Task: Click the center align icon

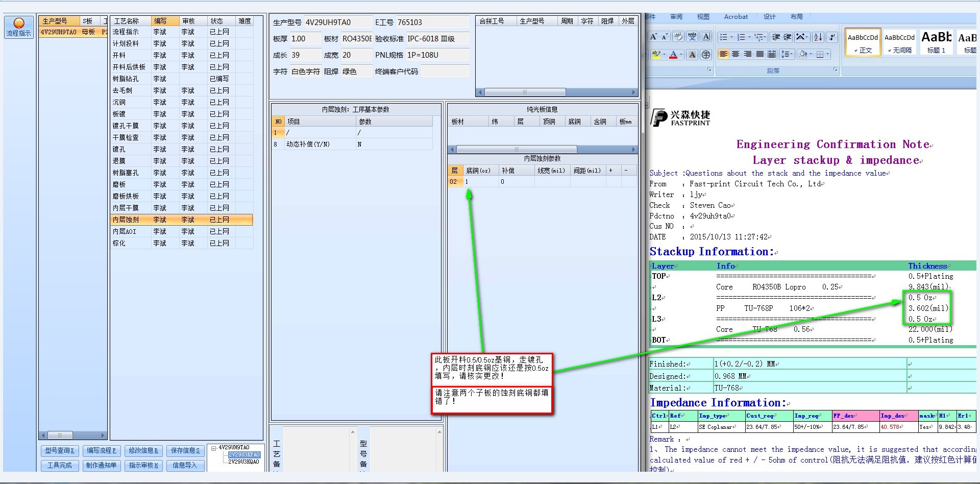Action: [736, 54]
